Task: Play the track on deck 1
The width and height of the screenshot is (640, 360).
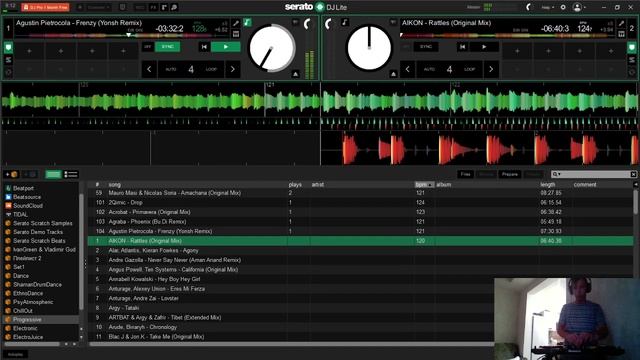Action: (x=226, y=47)
